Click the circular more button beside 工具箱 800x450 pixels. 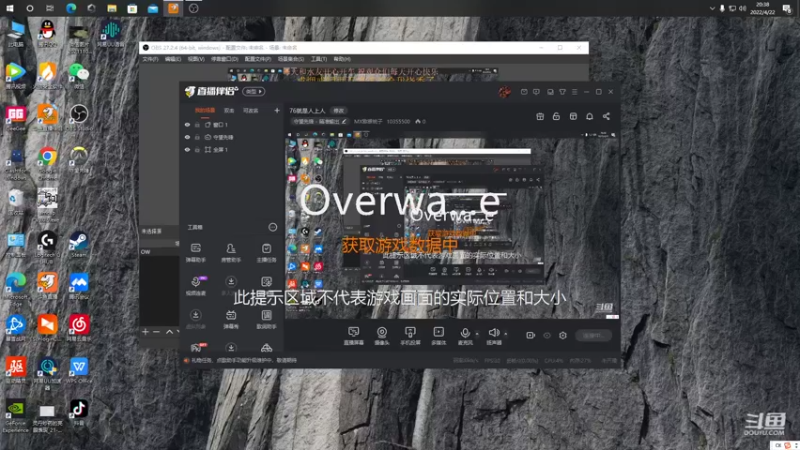click(273, 227)
